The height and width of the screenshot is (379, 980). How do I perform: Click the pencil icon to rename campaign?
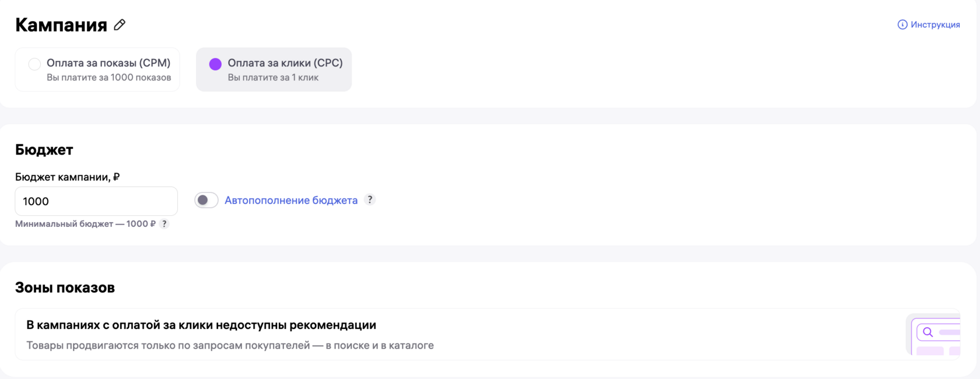click(x=120, y=25)
